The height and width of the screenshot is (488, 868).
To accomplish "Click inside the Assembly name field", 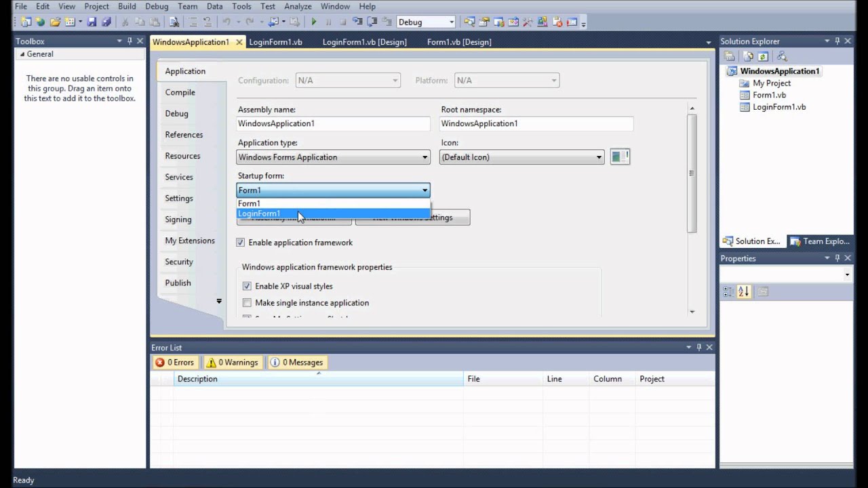I will (333, 123).
